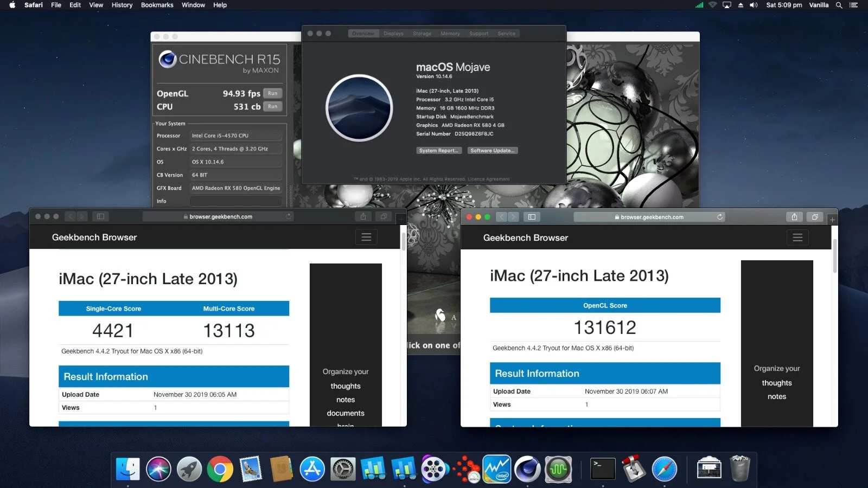
Task: Open Notification Center in menu bar
Action: point(854,5)
